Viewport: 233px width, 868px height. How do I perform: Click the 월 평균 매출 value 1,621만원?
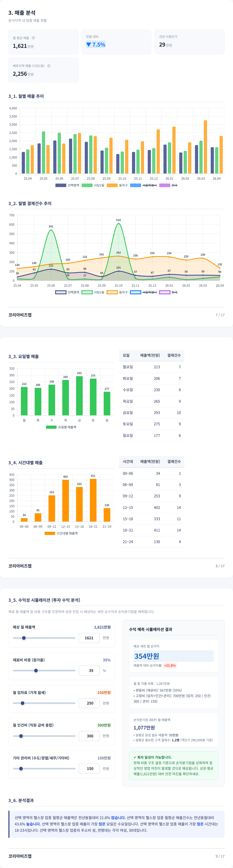[x=23, y=46]
